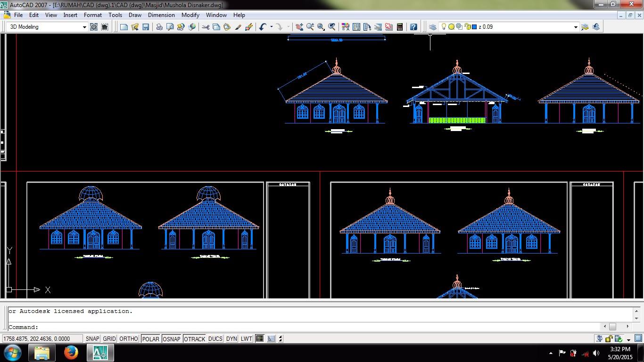Screen dimensions: 644x362
Task: Open the QuickCalc calculator icon
Action: point(400,27)
